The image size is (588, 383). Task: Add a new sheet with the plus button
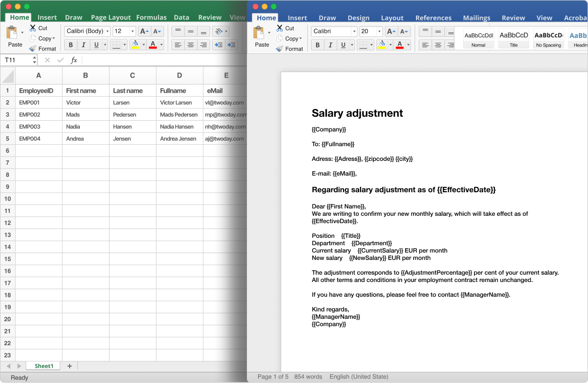coord(69,366)
